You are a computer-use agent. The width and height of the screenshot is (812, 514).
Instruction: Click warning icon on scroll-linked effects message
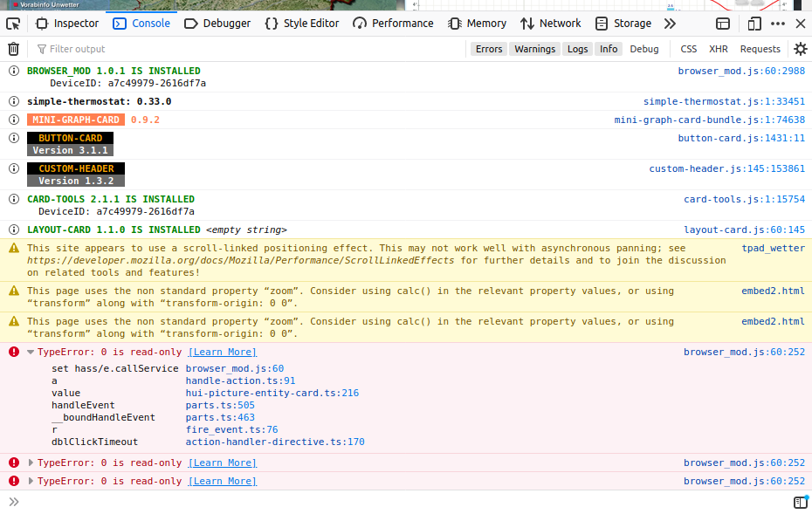(13, 247)
